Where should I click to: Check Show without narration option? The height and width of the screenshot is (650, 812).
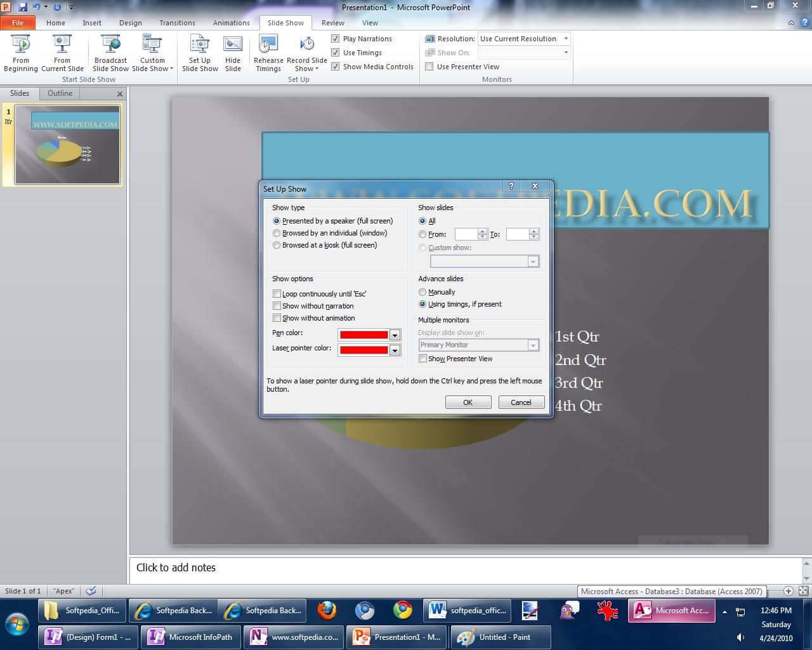[x=277, y=306]
